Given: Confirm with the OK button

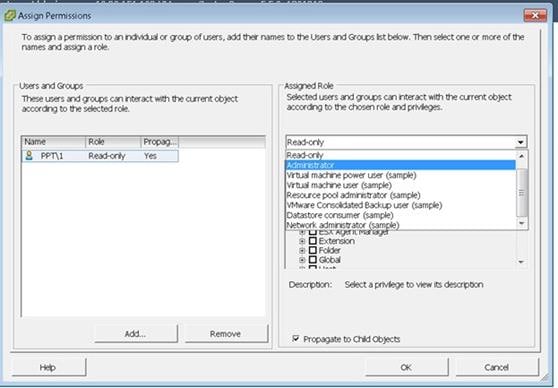Looking at the screenshot, I should click(406, 367).
